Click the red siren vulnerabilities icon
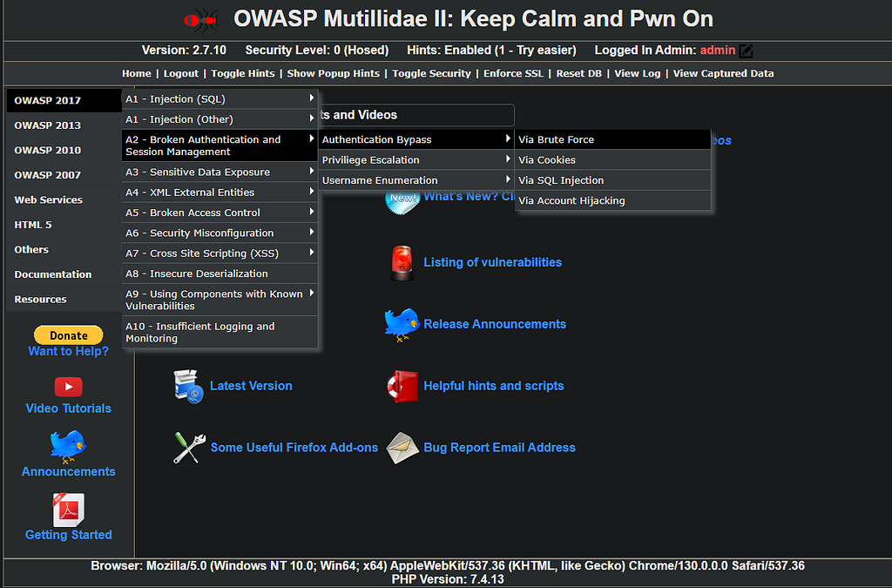Viewport: 892px width, 588px height. point(402,263)
